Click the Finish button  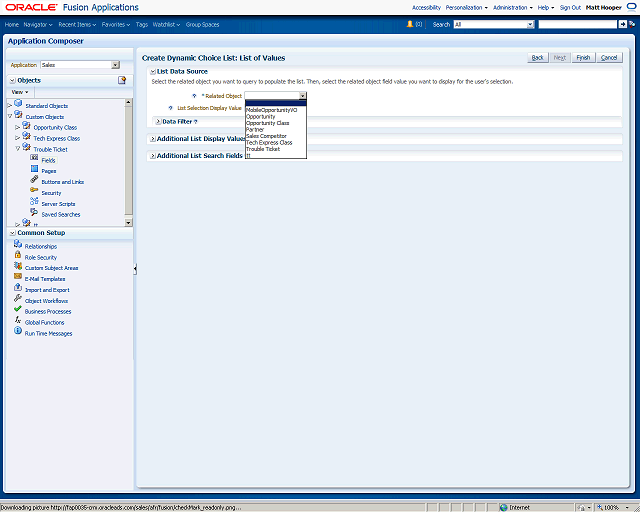(583, 58)
